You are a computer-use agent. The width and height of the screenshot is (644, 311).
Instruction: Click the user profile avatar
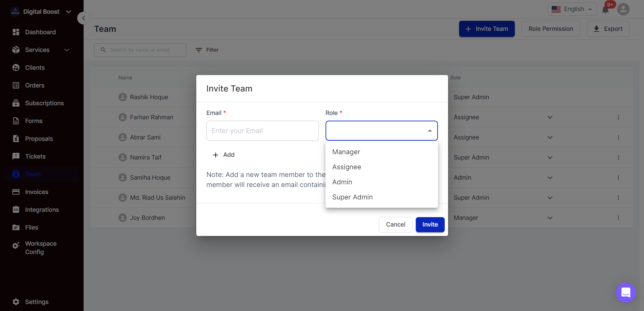(623, 9)
